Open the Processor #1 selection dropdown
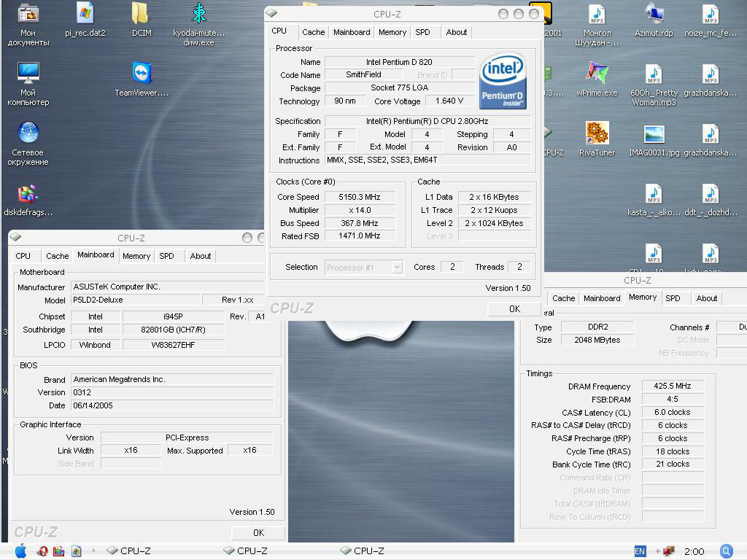This screenshot has height=560, width=747. click(364, 267)
